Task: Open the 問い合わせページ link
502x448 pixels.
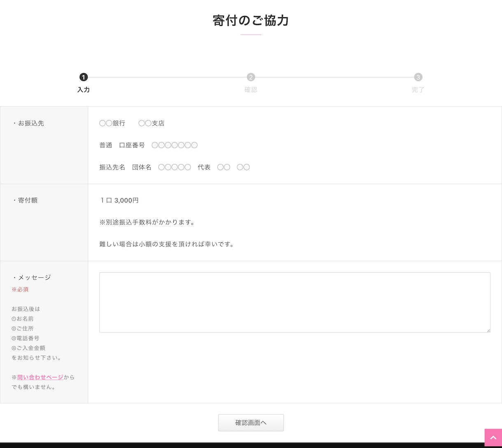Action: click(40, 377)
